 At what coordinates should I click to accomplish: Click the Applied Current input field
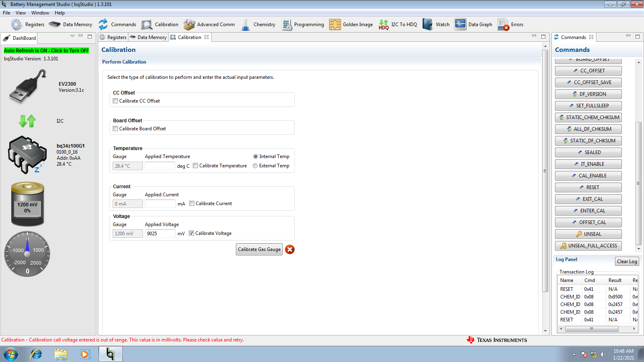pos(160,204)
